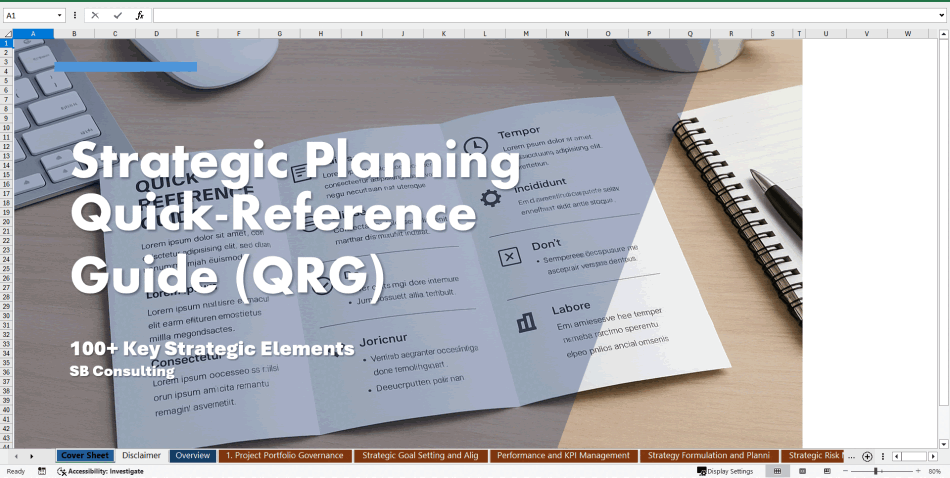Add a new sheet with plus icon

click(867, 456)
